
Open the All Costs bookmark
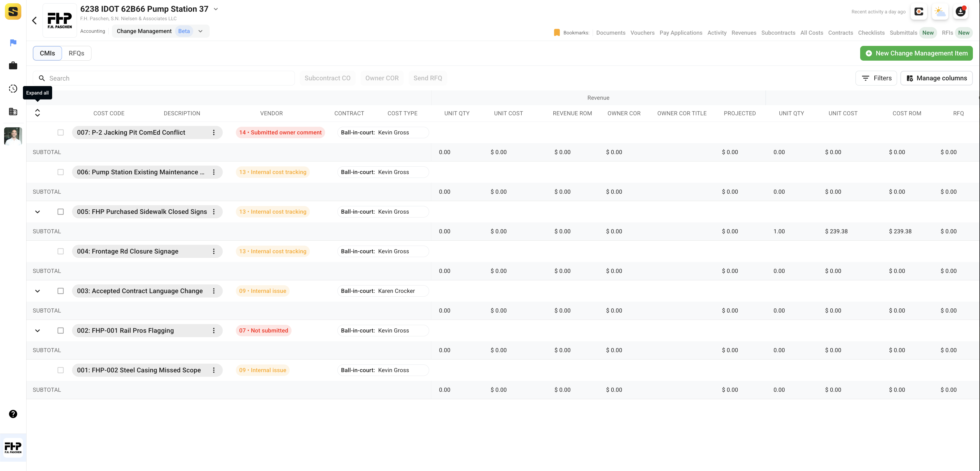point(812,33)
